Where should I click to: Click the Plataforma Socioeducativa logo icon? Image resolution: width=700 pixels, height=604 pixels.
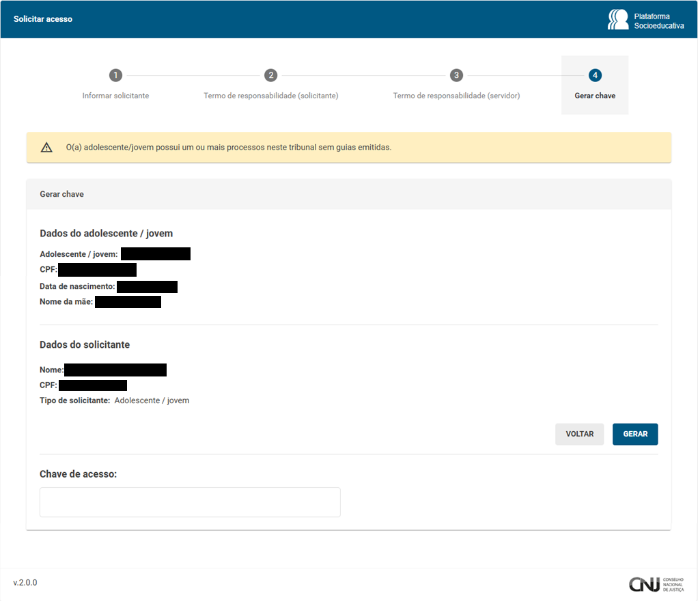(x=618, y=20)
